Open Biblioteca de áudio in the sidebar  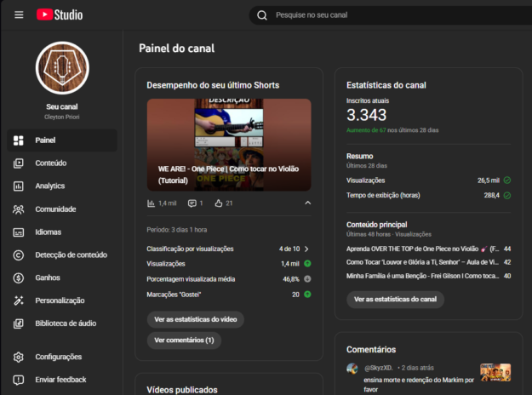pos(62,323)
